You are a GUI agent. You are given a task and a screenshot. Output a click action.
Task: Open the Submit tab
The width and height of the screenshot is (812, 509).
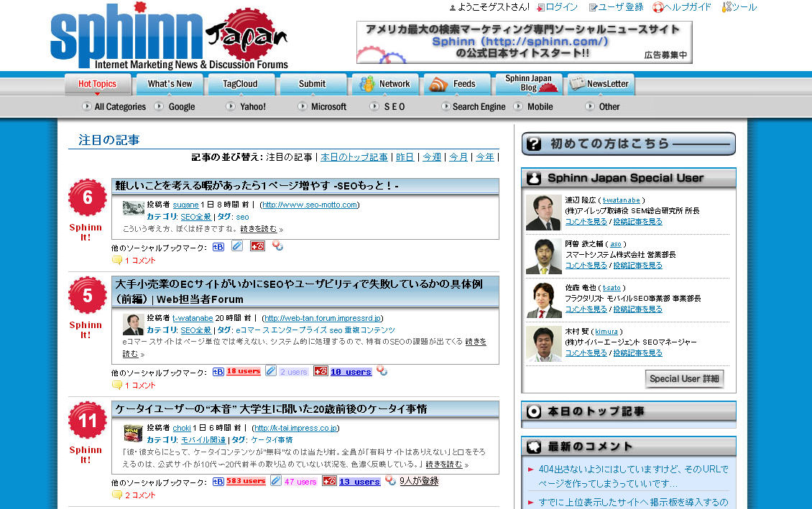313,84
